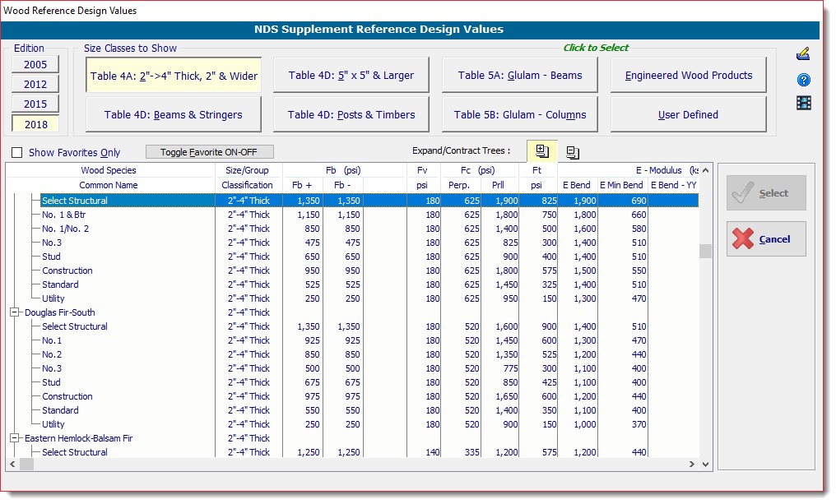Click the film strip video icon
This screenshot has width=836, height=504.
[x=804, y=103]
